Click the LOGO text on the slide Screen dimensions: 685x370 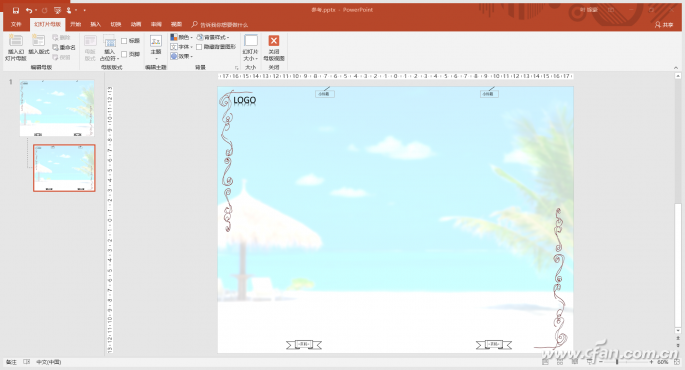245,100
